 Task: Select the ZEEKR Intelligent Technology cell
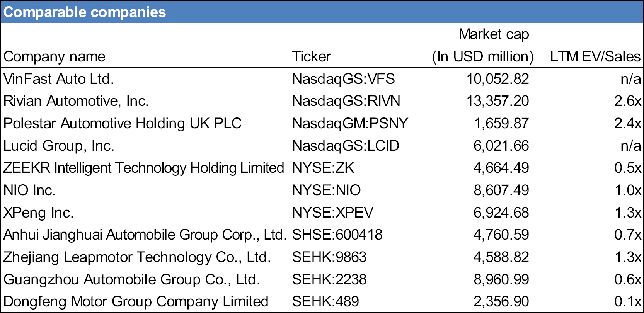(144, 168)
